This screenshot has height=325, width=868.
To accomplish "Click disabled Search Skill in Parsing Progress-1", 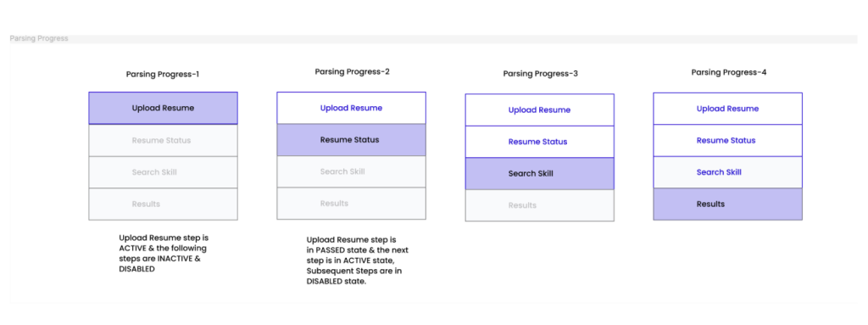I will (x=163, y=172).
